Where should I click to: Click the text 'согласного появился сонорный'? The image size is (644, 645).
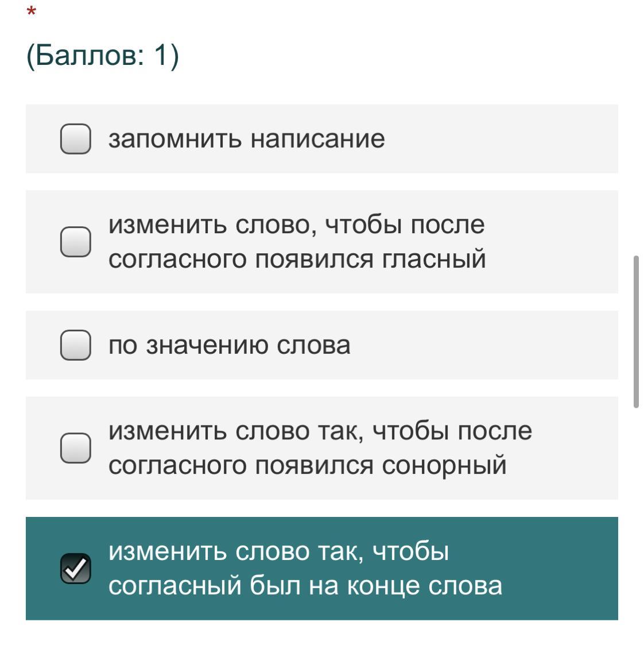pos(307,465)
